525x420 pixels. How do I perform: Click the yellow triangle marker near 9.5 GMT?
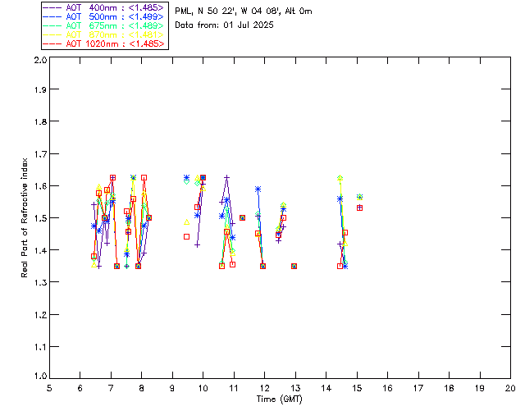click(x=187, y=221)
